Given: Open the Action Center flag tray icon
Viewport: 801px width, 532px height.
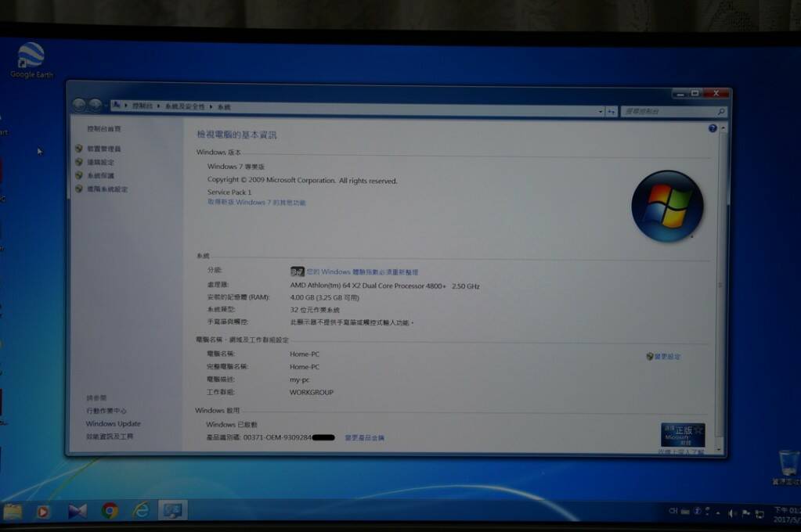Looking at the screenshot, I should [746, 514].
